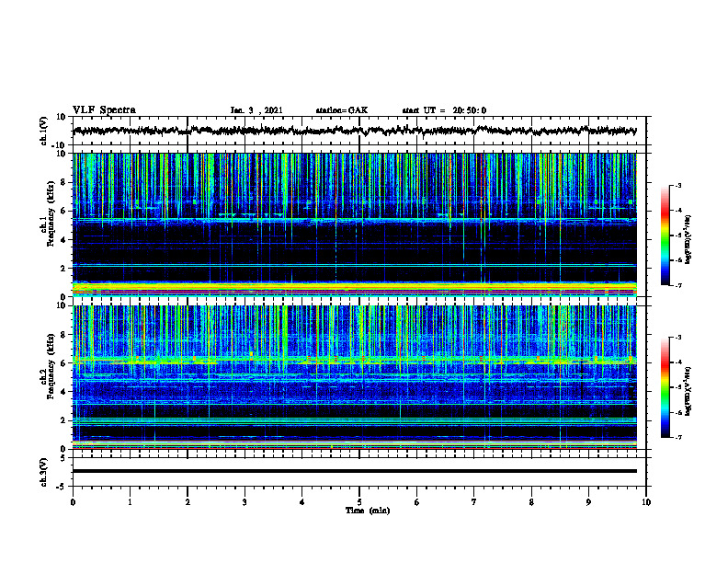Click the log(PSD) label beside ch.1 color scale
Screen dimensions: 728x563
coord(688,240)
